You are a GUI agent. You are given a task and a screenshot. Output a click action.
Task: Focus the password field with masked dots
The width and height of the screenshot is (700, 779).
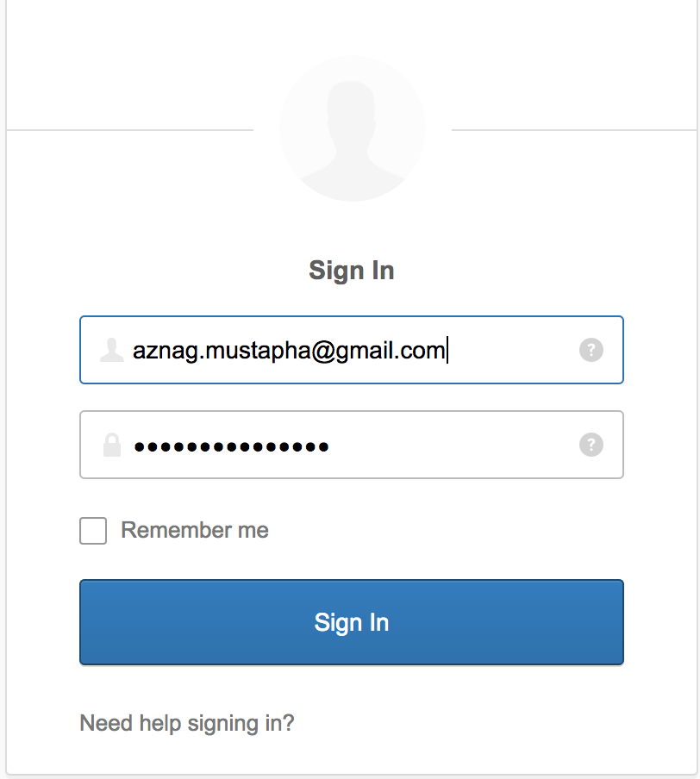click(352, 445)
